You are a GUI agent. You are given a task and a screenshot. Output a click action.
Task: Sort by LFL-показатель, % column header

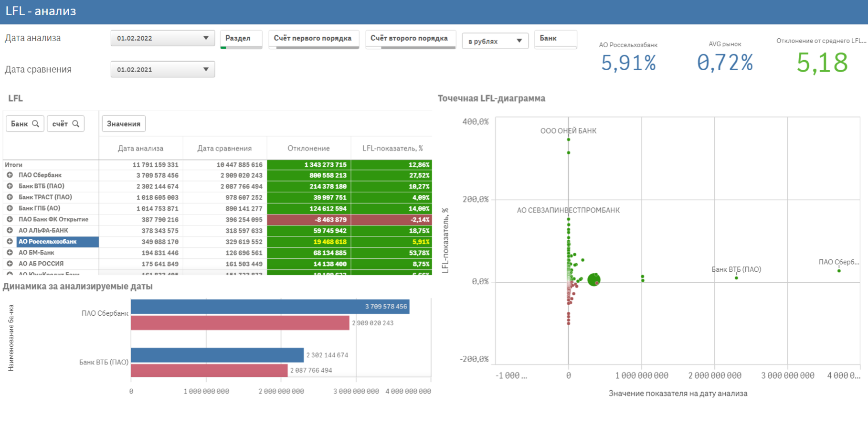click(x=392, y=149)
